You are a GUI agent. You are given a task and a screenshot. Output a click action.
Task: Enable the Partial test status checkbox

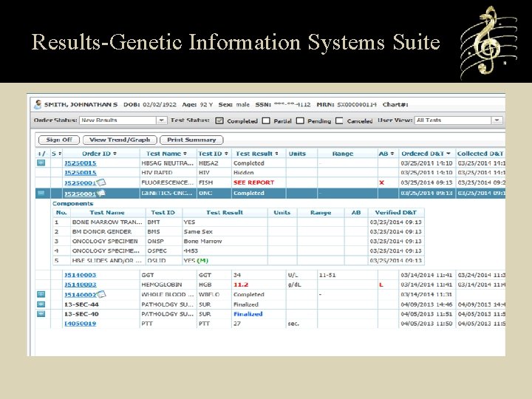coord(266,120)
